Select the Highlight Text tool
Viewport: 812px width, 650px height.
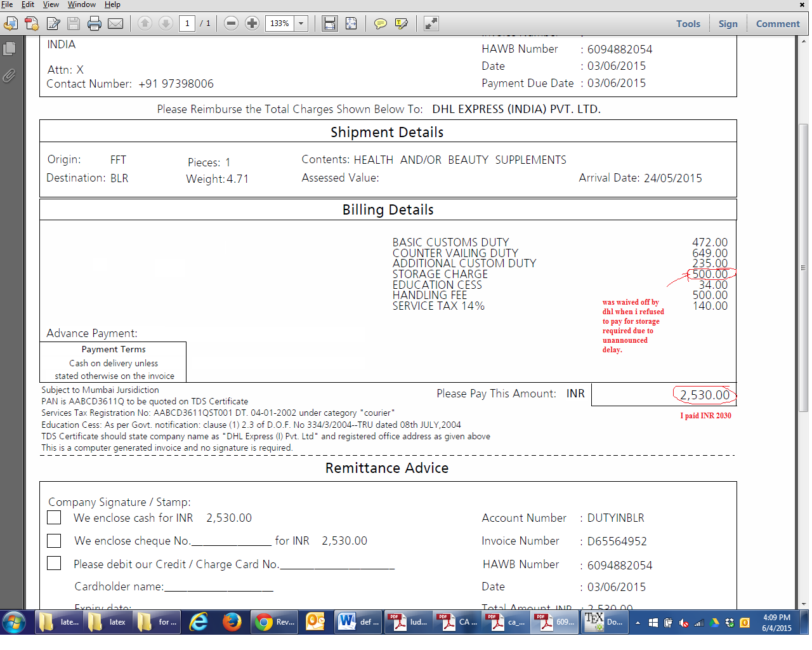[x=401, y=24]
